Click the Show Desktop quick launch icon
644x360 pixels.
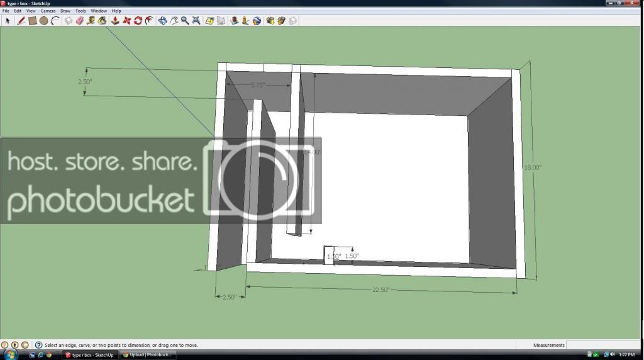click(x=32, y=355)
